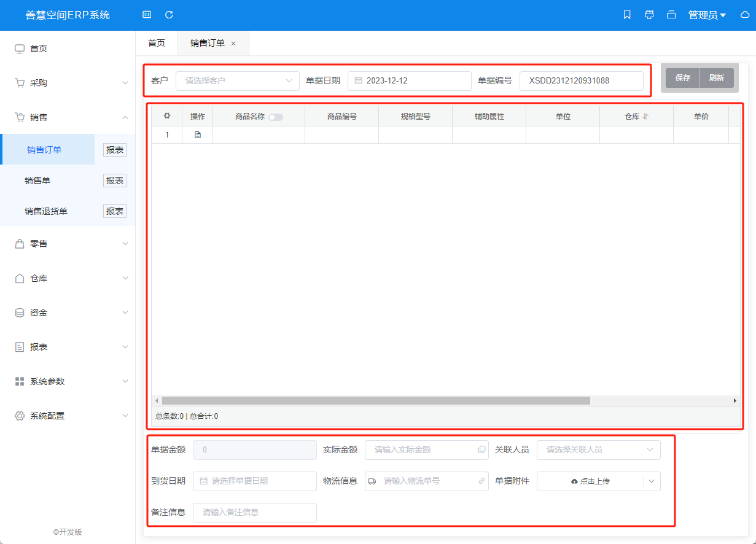The image size is (756, 544).
Task: Expand the 仓库 sidebar menu
Action: pyautogui.click(x=68, y=278)
